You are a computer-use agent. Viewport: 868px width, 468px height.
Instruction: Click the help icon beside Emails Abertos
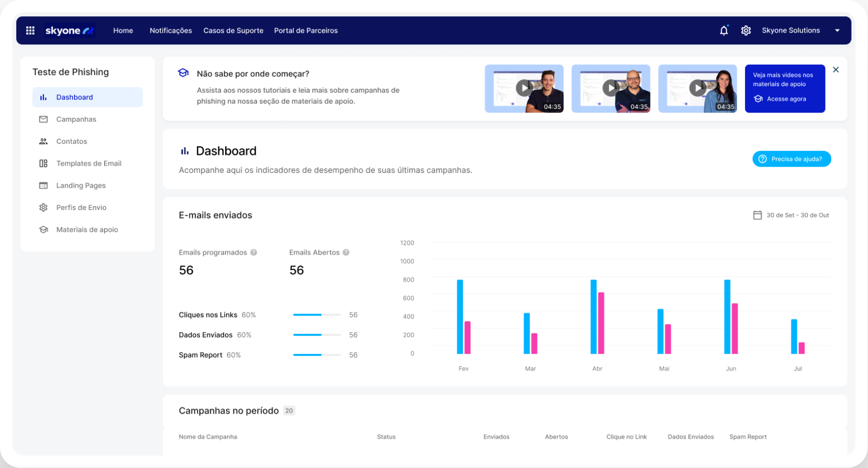tap(346, 252)
